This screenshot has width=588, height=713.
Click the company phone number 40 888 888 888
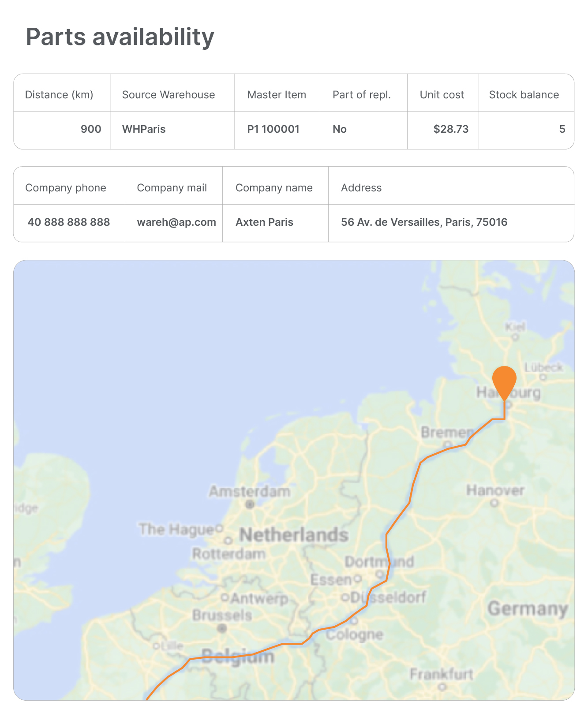pos(69,222)
